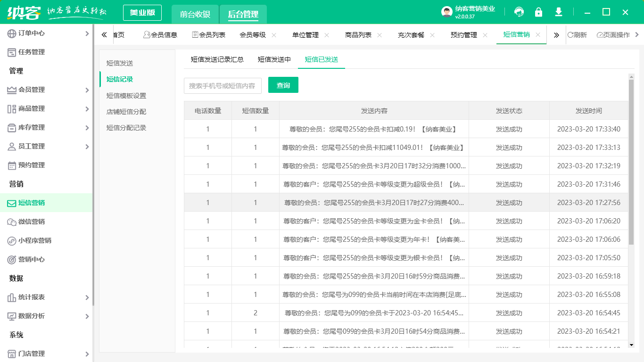Click the 查询 search button
The width and height of the screenshot is (644, 362).
click(x=283, y=85)
